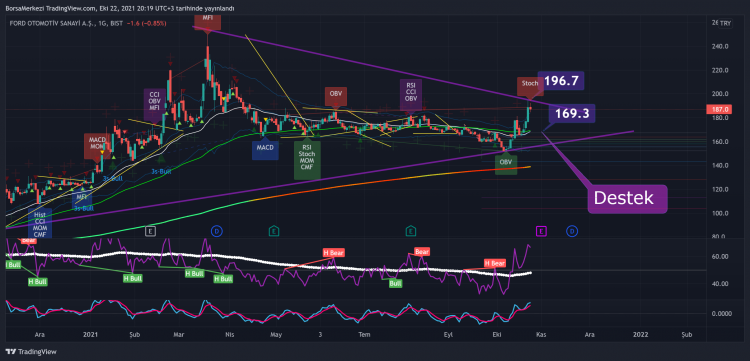Click the 3s-Bull text under the blue MFI label
This screenshot has width=750, height=361.
pos(83,208)
